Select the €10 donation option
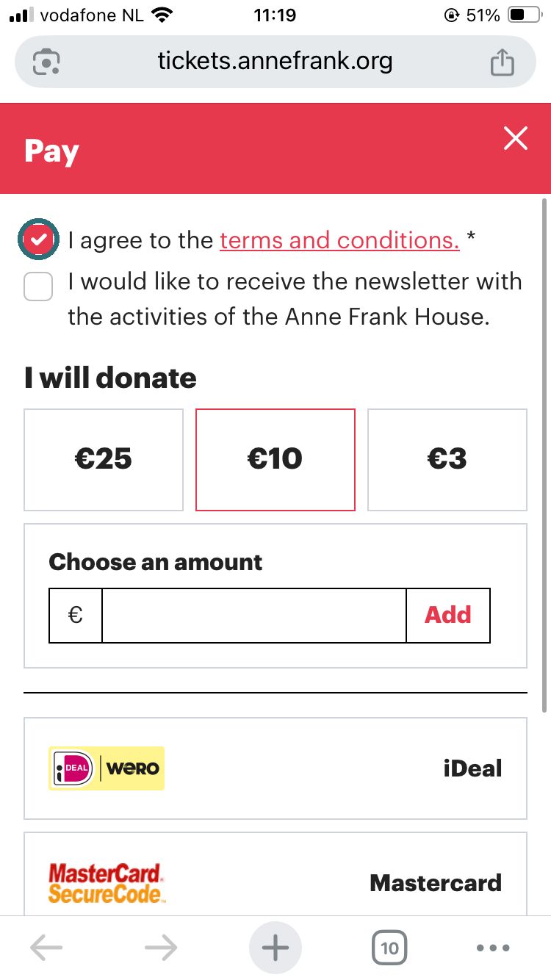551x980 pixels. point(275,460)
